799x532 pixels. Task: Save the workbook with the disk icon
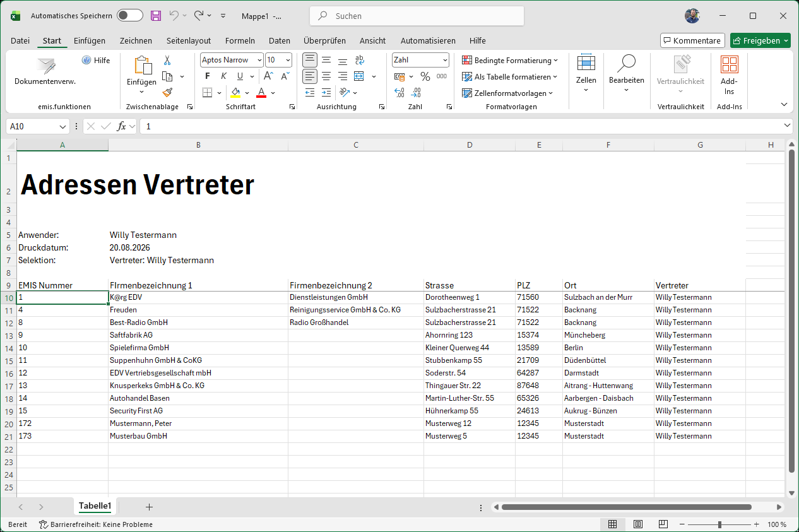pyautogui.click(x=155, y=16)
